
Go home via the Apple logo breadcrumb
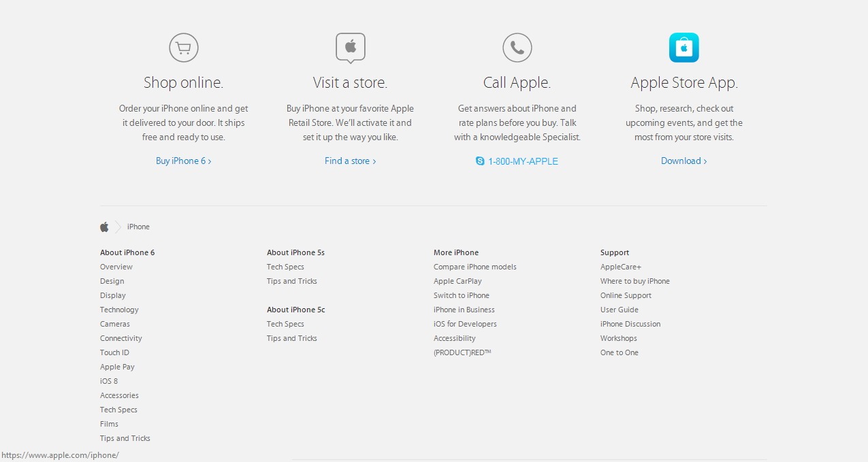tap(104, 227)
